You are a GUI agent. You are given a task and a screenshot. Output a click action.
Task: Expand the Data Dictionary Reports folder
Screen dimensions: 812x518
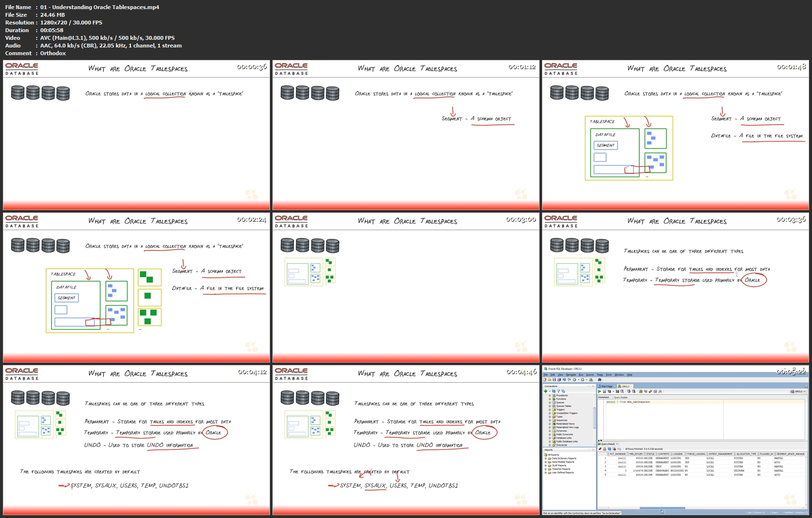tap(545, 459)
